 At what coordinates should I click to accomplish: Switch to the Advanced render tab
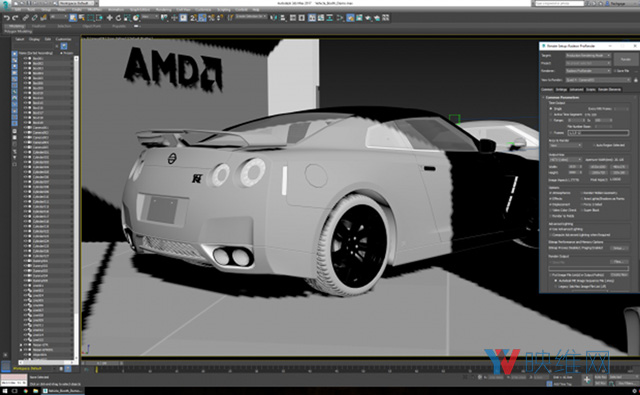576,89
